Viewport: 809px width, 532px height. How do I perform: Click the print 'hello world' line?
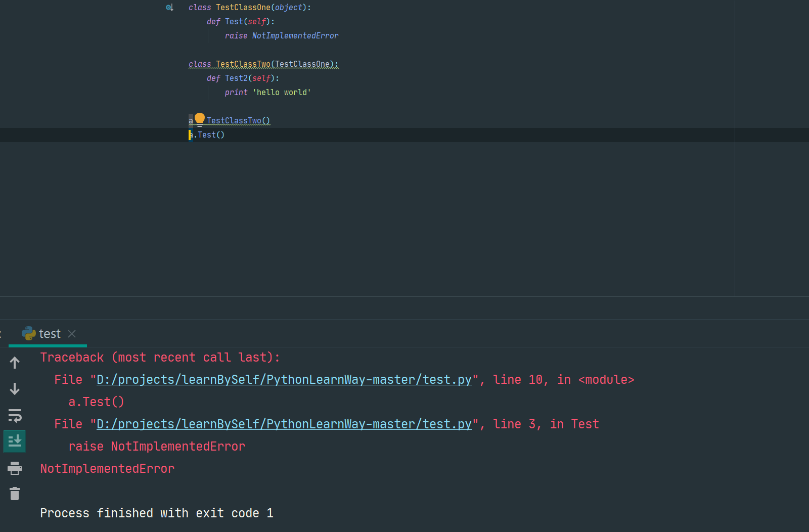pos(268,93)
